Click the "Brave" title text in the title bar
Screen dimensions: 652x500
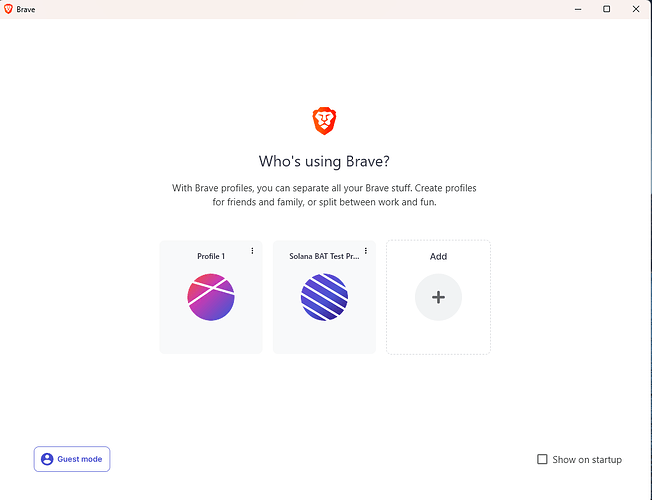(26, 9)
